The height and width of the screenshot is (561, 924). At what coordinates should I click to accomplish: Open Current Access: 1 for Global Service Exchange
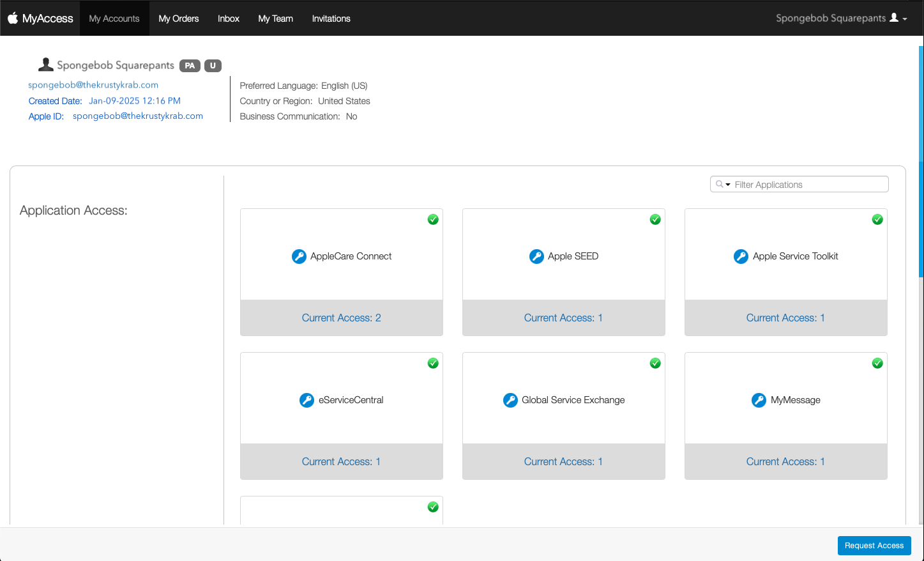(x=564, y=461)
